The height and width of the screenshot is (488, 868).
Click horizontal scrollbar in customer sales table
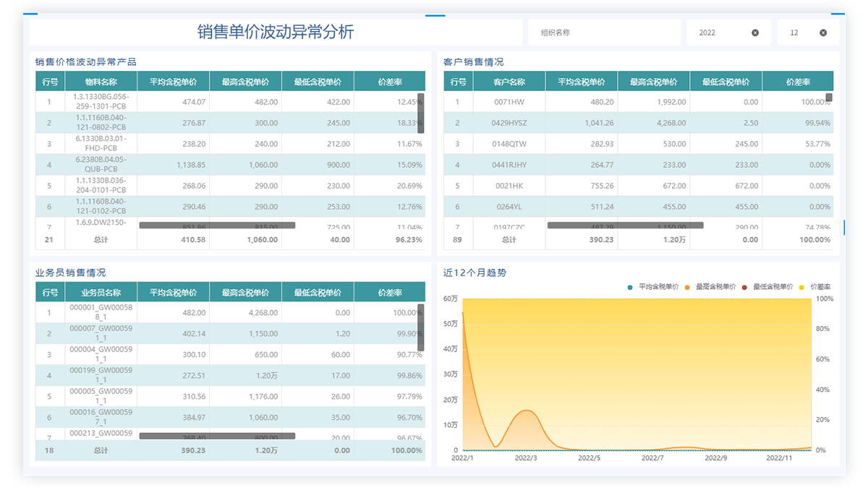coord(625,226)
